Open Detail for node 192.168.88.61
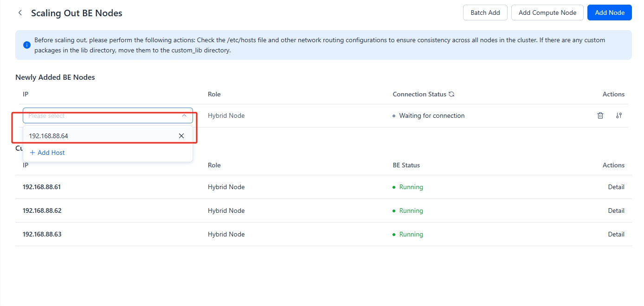644x306 pixels. coord(616,187)
